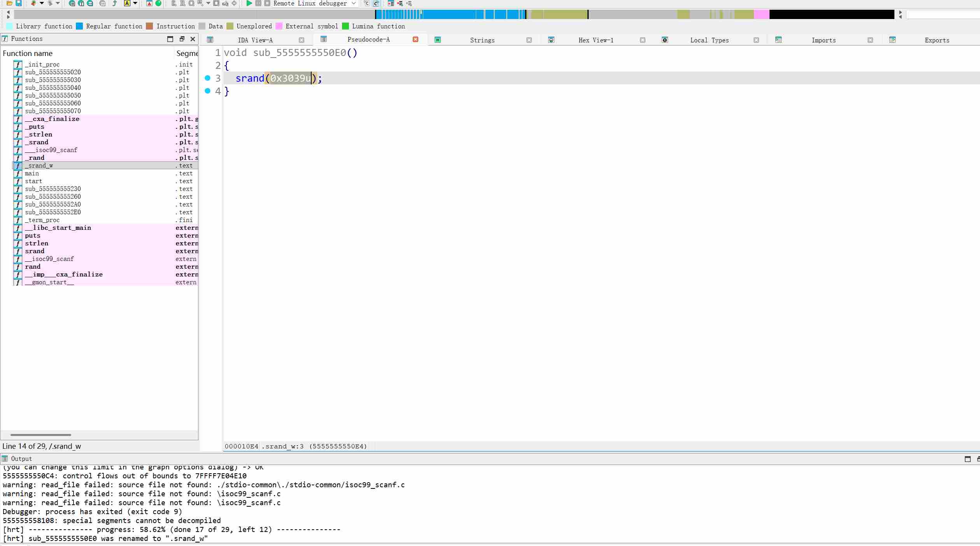Start process with green play button
The height and width of the screenshot is (546, 980).
249,3
